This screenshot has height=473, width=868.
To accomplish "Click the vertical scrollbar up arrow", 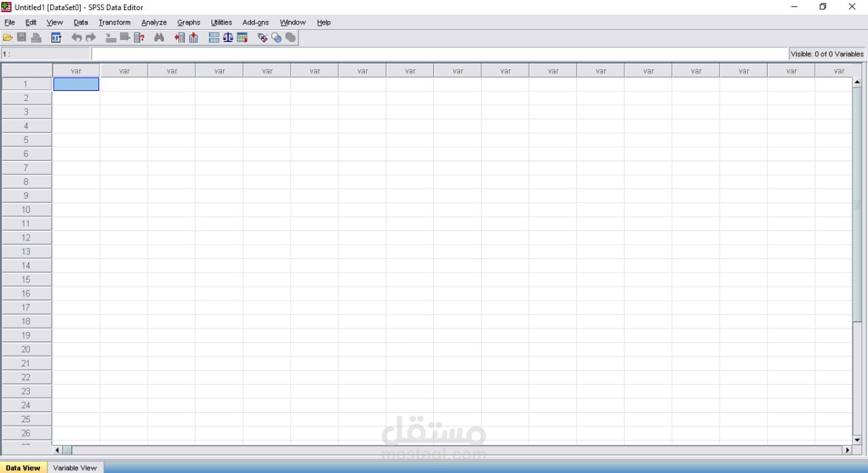I will point(857,82).
